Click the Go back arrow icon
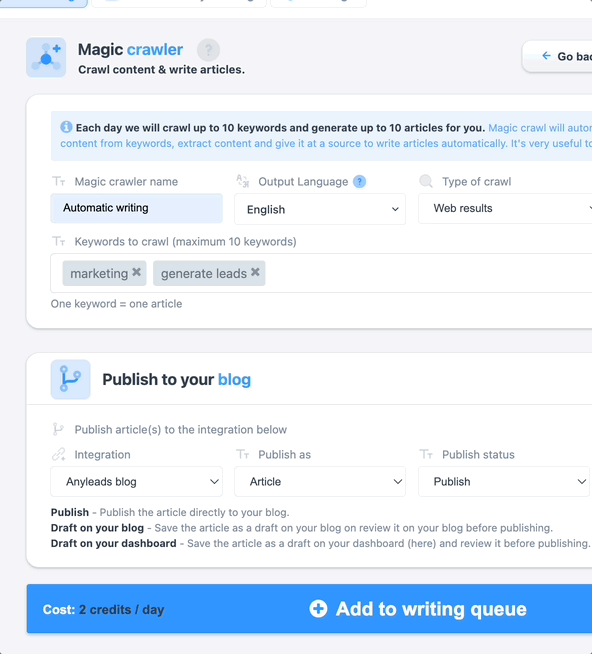Screen dimensions: 592x654 546,56
